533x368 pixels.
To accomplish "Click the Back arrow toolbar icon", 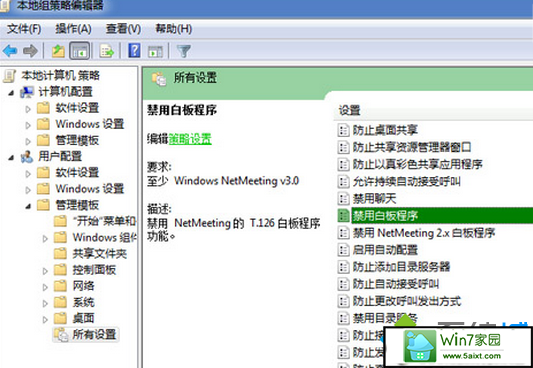I will click(x=10, y=51).
